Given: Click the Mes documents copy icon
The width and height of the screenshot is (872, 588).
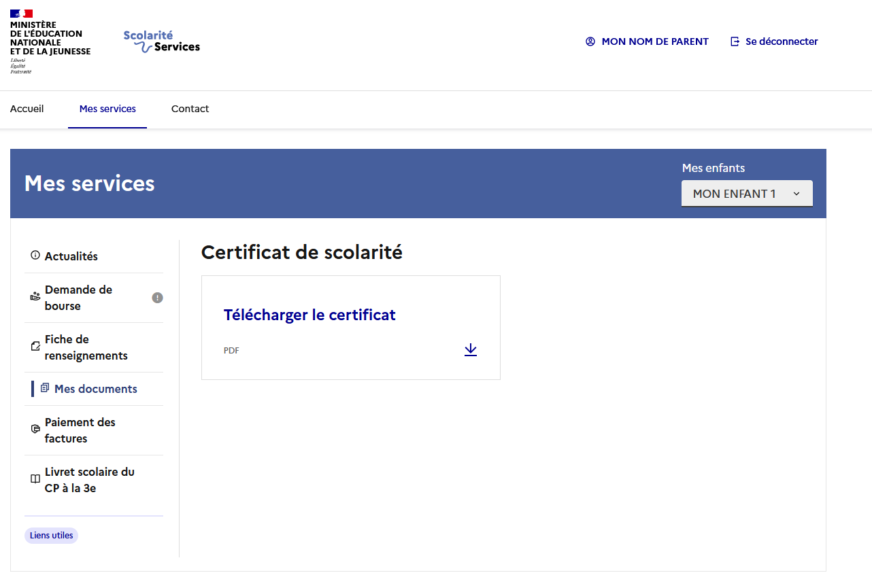Looking at the screenshot, I should click(x=45, y=388).
